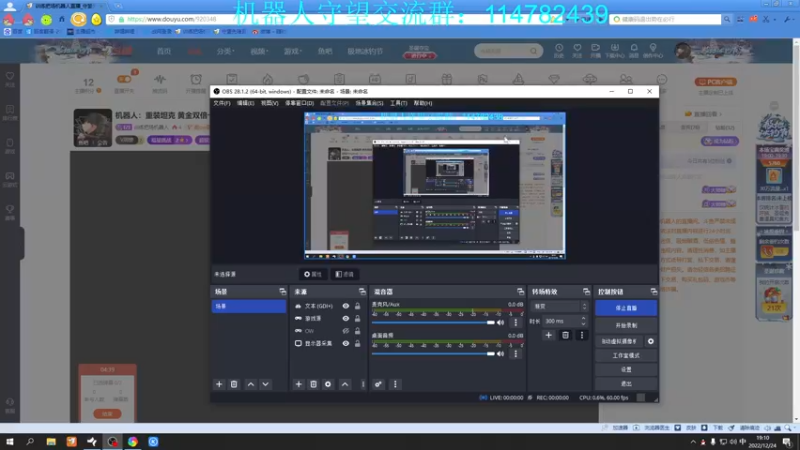Add a new scene with plus icon

(219, 384)
